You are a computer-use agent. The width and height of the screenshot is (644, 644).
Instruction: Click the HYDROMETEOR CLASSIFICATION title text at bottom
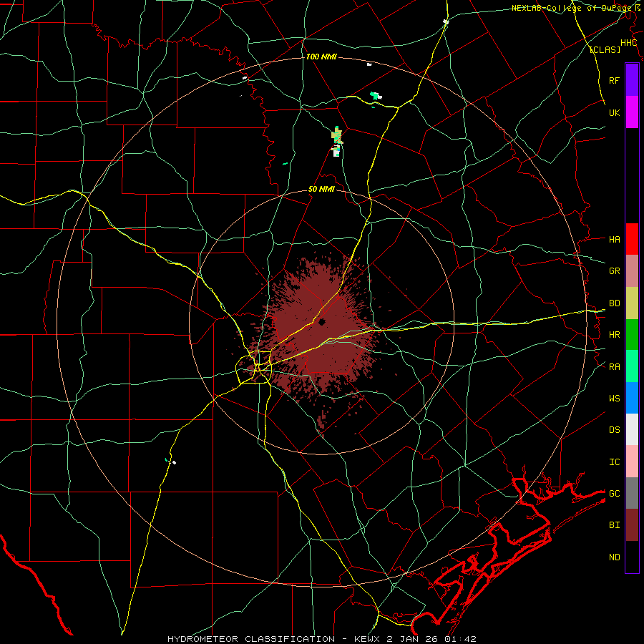coord(251,639)
